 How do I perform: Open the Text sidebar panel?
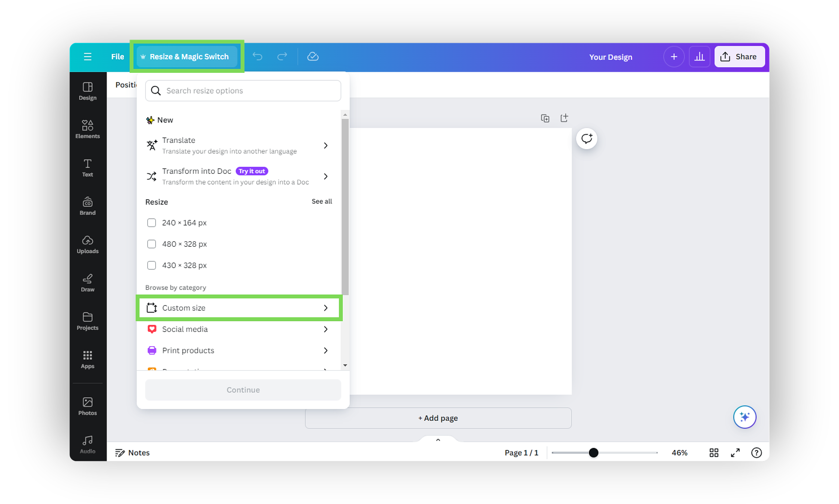(88, 168)
